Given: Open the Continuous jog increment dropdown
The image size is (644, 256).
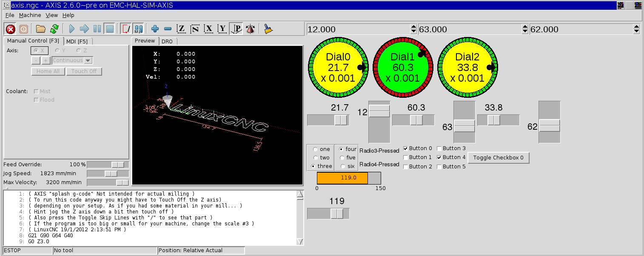Looking at the screenshot, I should pos(88,60).
